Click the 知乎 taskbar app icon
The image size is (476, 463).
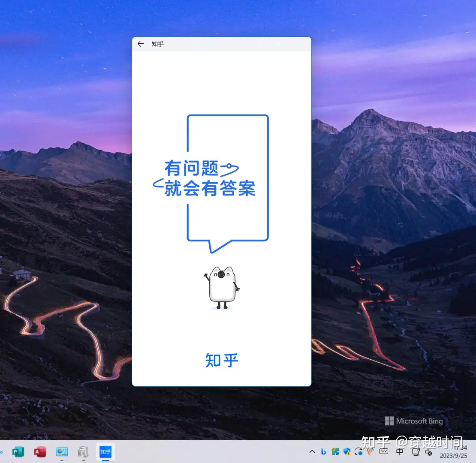[105, 452]
